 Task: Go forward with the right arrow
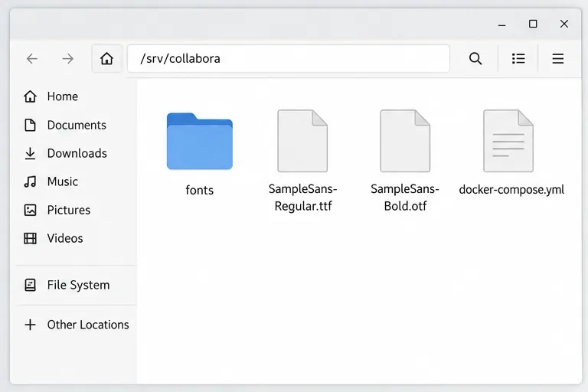(68, 58)
